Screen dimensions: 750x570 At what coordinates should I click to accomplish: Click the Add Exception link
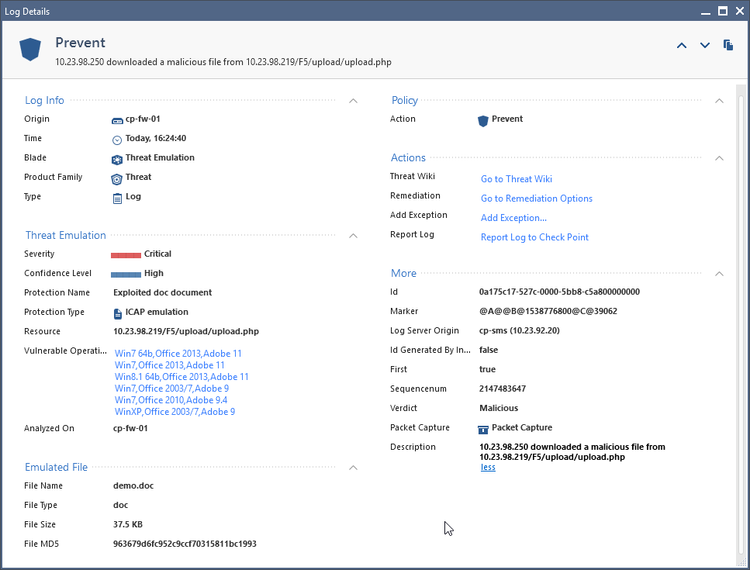tap(513, 218)
